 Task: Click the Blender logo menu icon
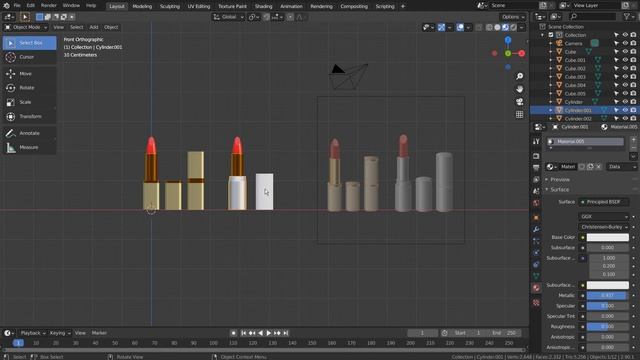[6, 6]
